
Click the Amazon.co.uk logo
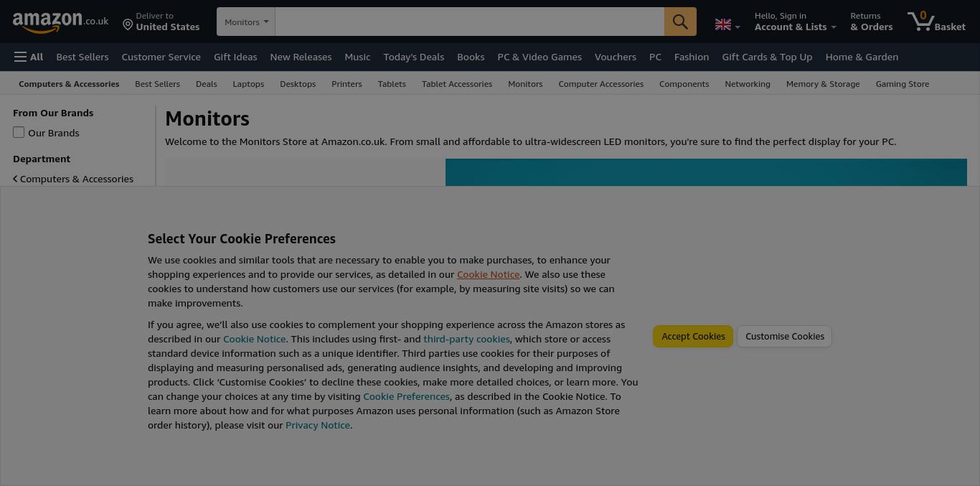point(60,22)
